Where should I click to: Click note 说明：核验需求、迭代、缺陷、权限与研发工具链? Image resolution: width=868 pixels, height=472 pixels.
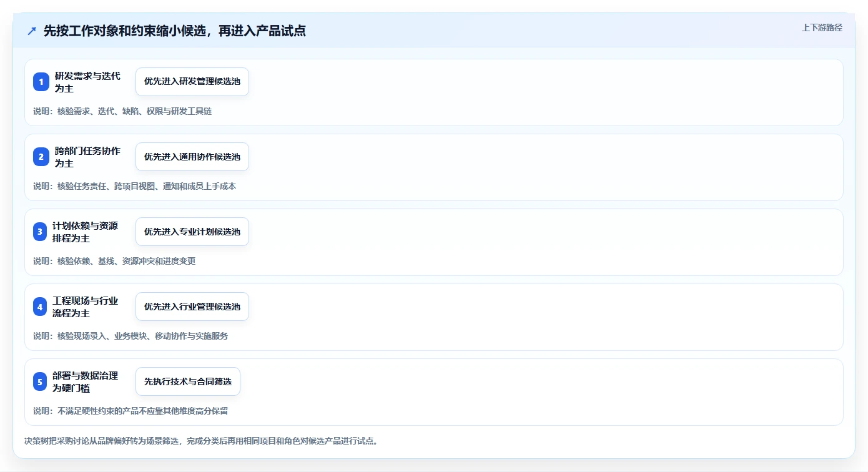coord(122,111)
